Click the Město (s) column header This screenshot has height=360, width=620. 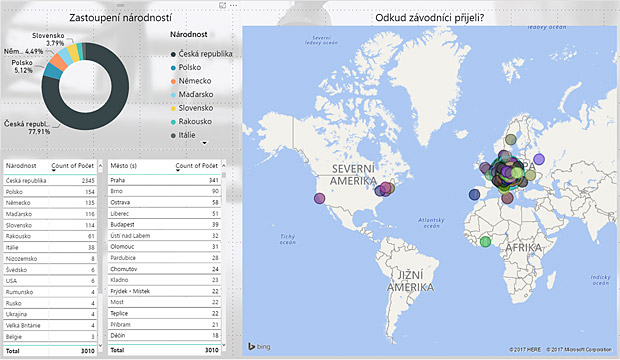point(123,166)
